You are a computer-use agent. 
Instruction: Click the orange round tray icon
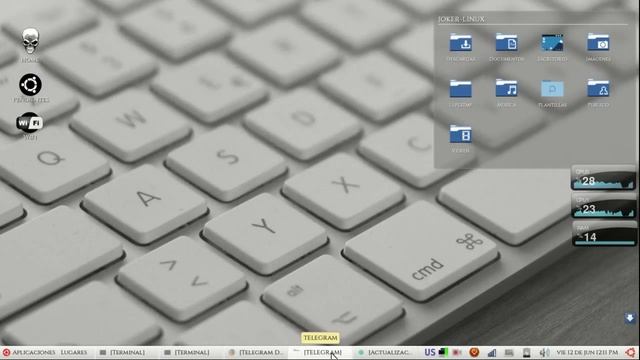click(474, 352)
